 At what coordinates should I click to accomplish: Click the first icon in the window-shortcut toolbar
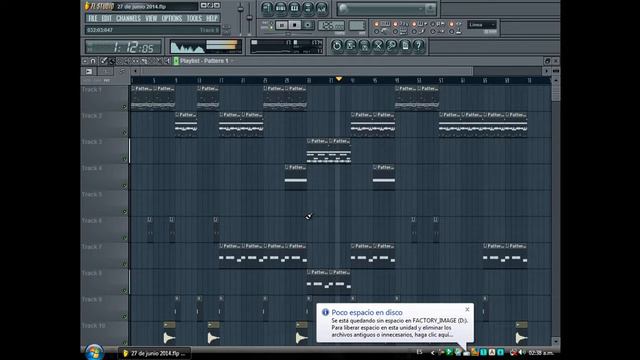[x=267, y=8]
